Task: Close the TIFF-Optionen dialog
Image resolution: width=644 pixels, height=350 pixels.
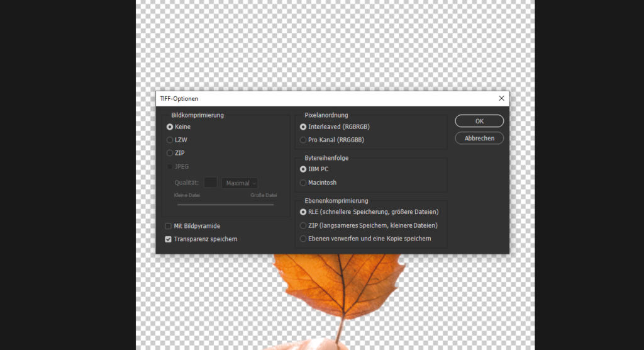Action: point(501,98)
